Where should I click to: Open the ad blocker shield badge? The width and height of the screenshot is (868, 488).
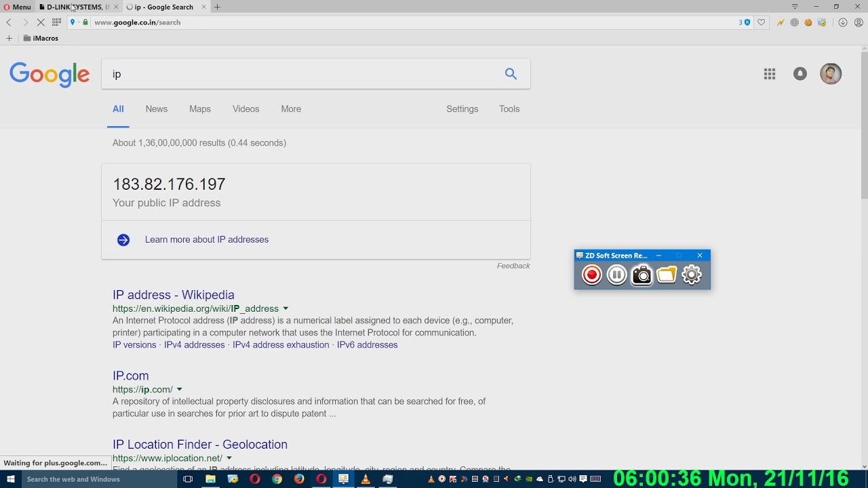click(745, 22)
